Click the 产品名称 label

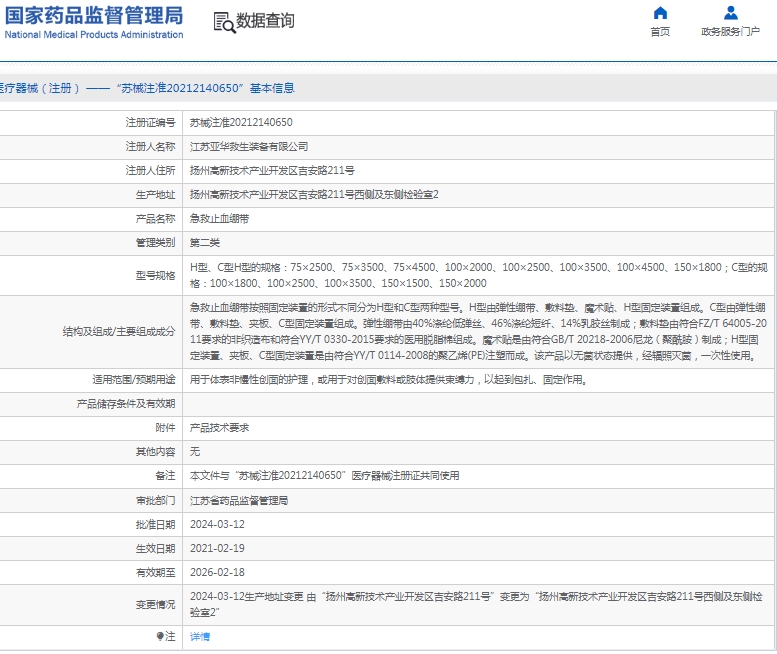pos(156,218)
